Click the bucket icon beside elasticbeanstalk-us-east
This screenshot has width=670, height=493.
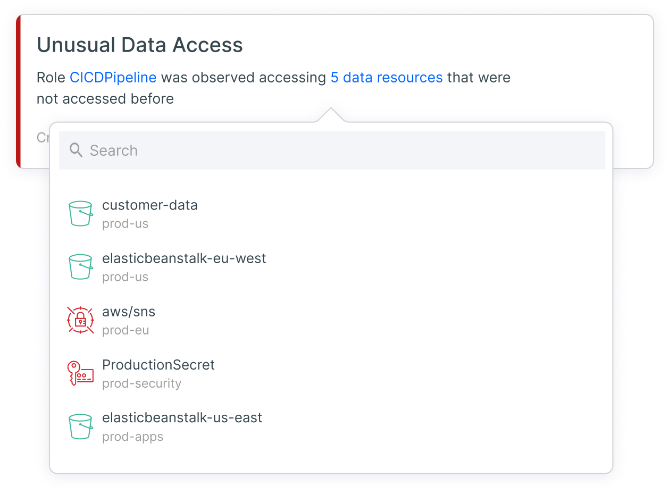click(80, 426)
